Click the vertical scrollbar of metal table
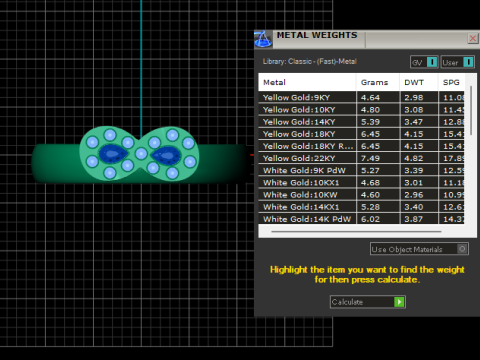Screen dimensions: 480x360 click(471, 110)
